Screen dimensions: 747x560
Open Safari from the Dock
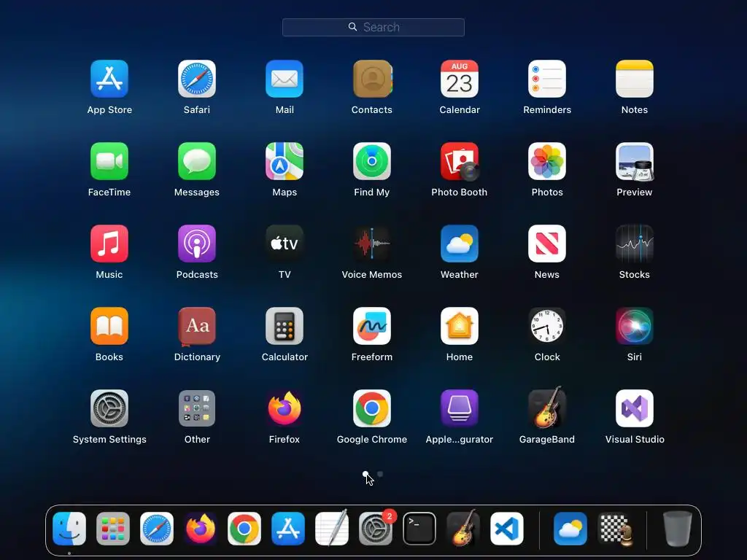[x=157, y=529]
